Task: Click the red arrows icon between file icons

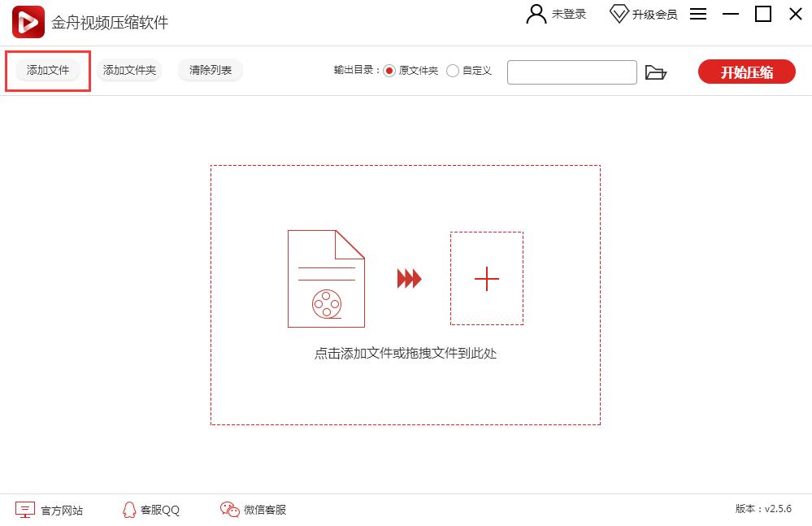Action: [407, 278]
